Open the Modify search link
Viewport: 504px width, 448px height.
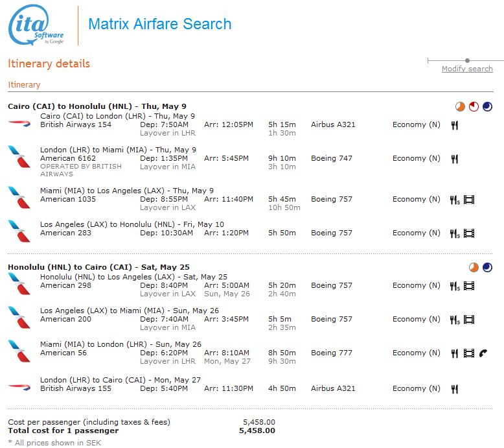[466, 69]
